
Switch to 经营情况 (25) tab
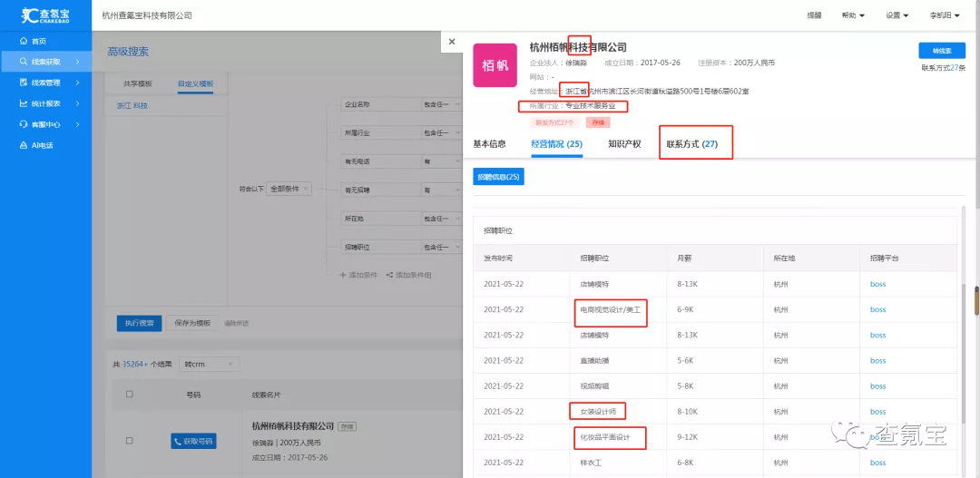pos(557,144)
